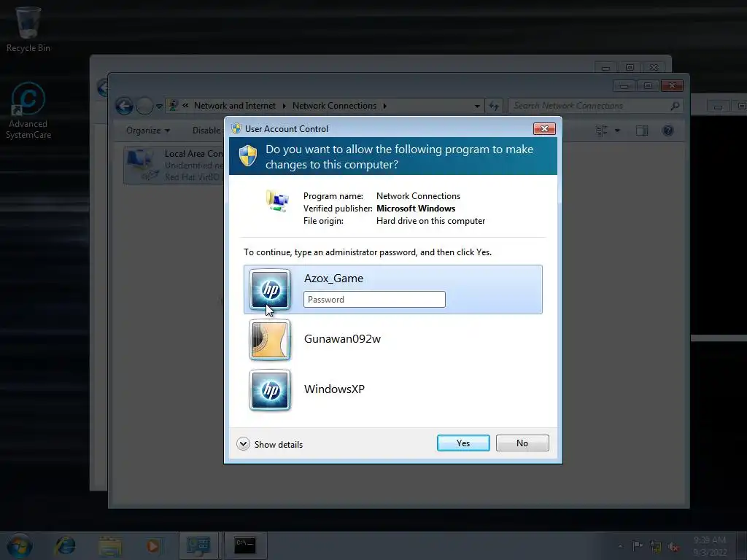Click the UAC title bar shield icon
Viewport: 747px width, 560px height.
(x=236, y=128)
